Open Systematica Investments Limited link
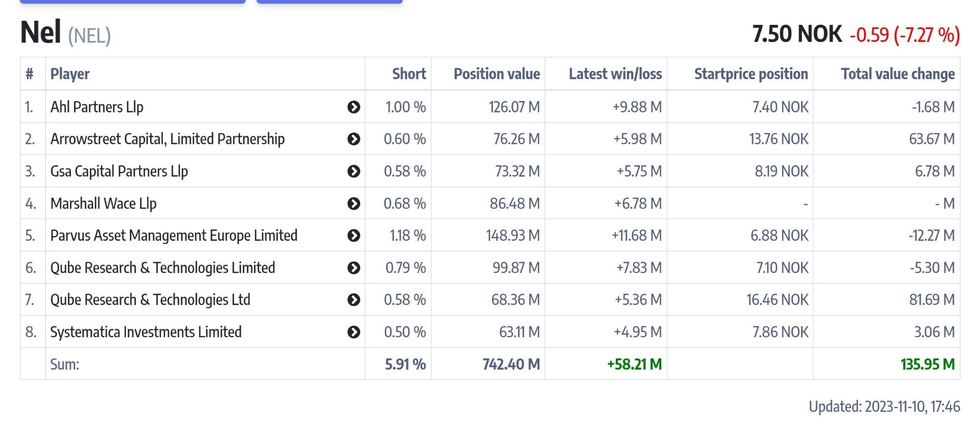 click(x=145, y=332)
